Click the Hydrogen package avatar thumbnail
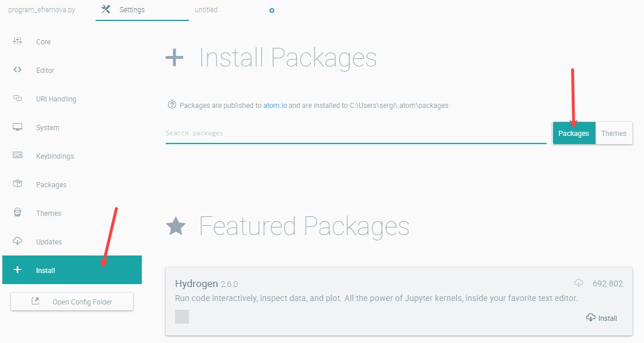The height and width of the screenshot is (343, 644). [x=182, y=317]
